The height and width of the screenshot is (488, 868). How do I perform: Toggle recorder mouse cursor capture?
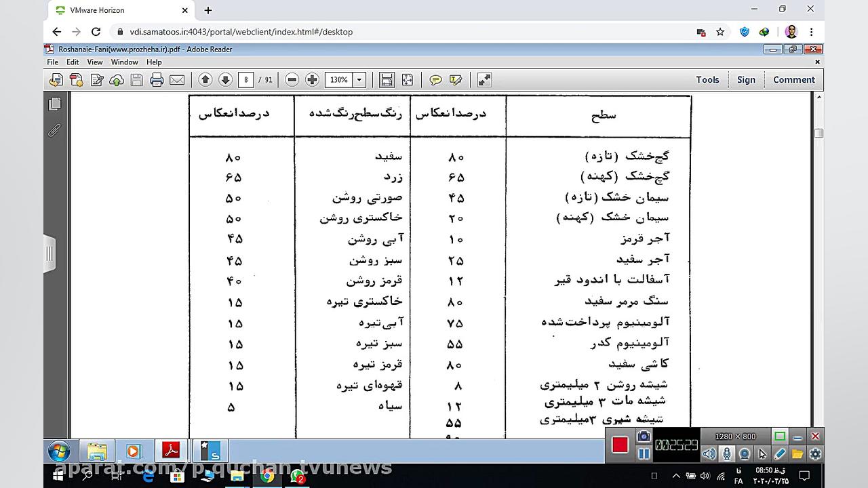coord(762,454)
